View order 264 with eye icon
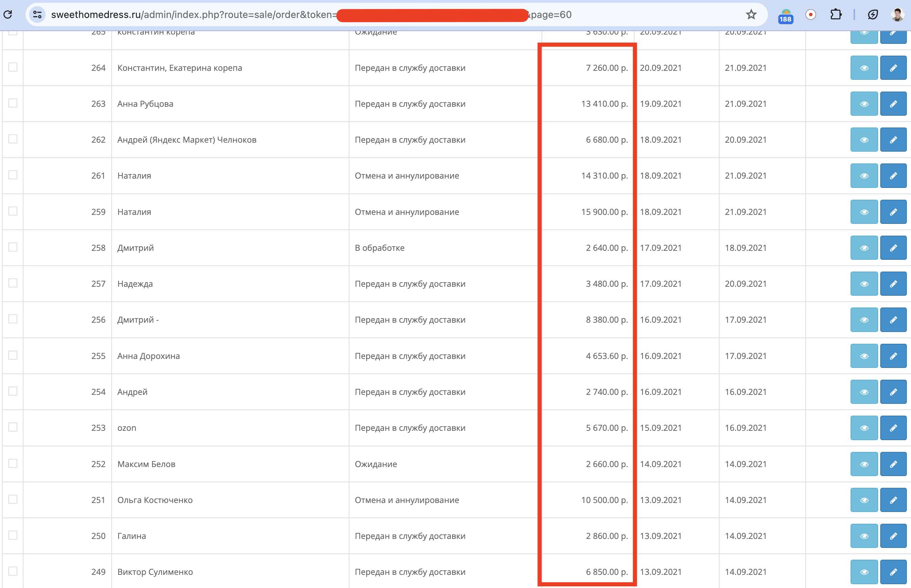 (x=864, y=68)
